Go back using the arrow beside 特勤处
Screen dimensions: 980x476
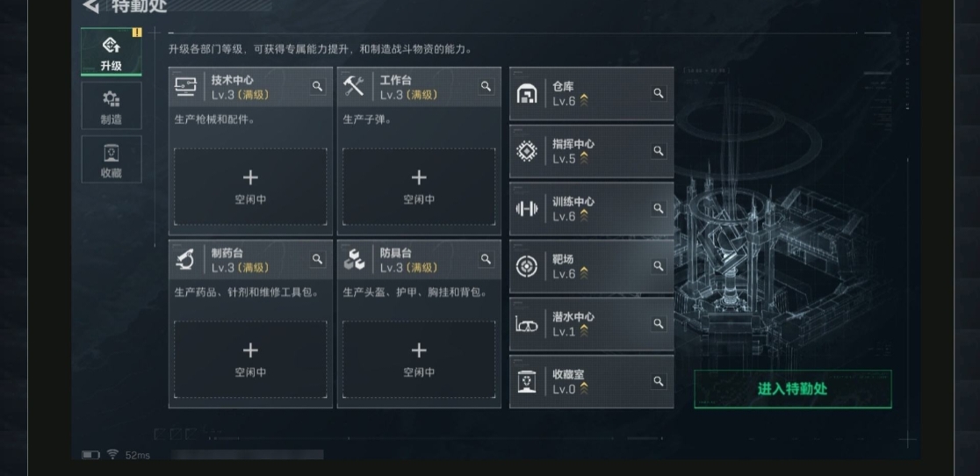coord(91,6)
